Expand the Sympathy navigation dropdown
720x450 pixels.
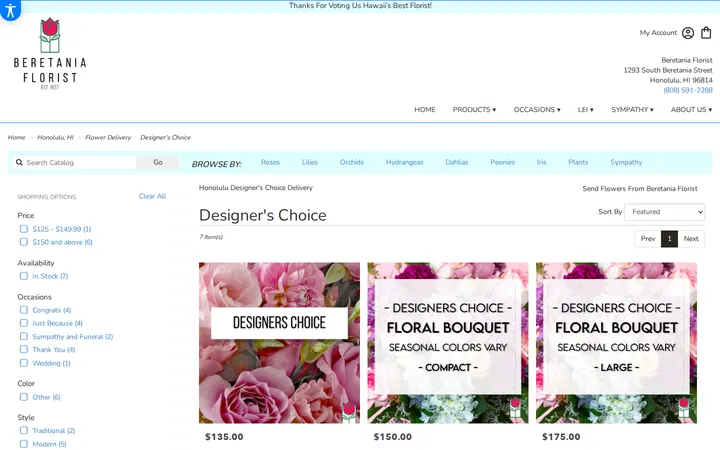pyautogui.click(x=632, y=110)
